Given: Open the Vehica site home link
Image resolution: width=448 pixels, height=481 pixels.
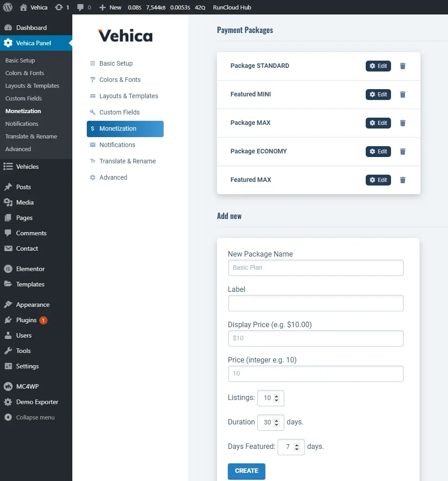Looking at the screenshot, I should 34,7.
